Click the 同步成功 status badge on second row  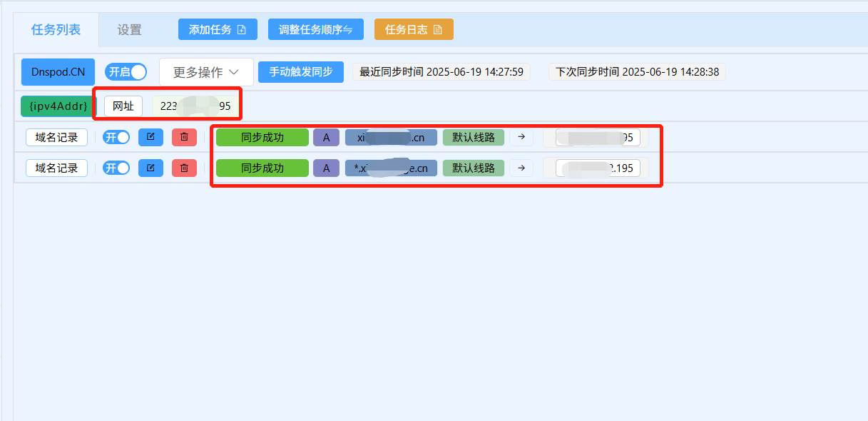click(x=262, y=168)
